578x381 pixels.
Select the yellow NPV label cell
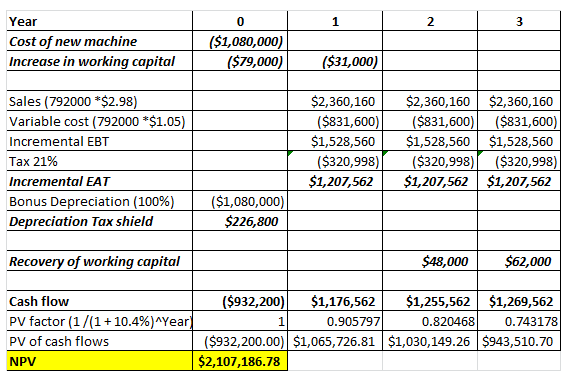pos(100,361)
